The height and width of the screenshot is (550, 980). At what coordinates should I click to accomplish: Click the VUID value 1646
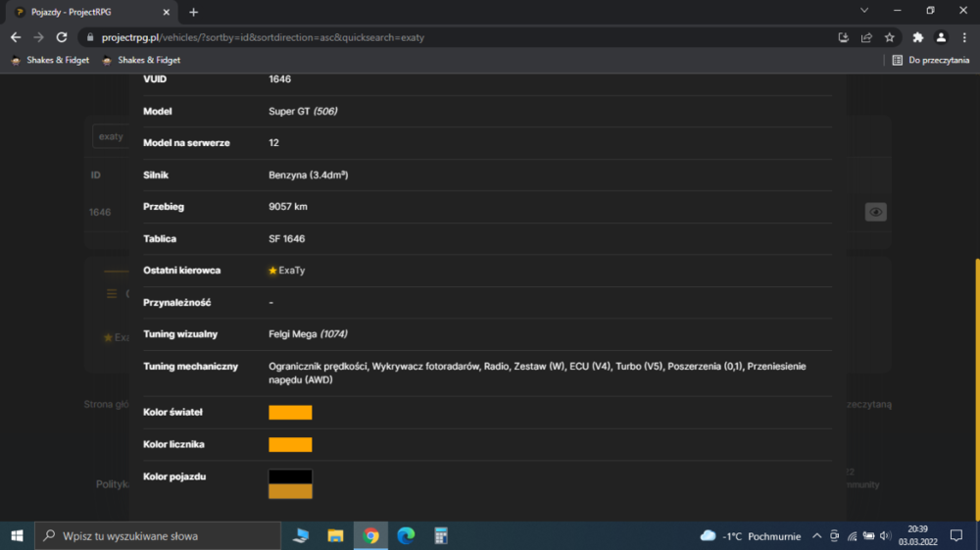(x=279, y=79)
